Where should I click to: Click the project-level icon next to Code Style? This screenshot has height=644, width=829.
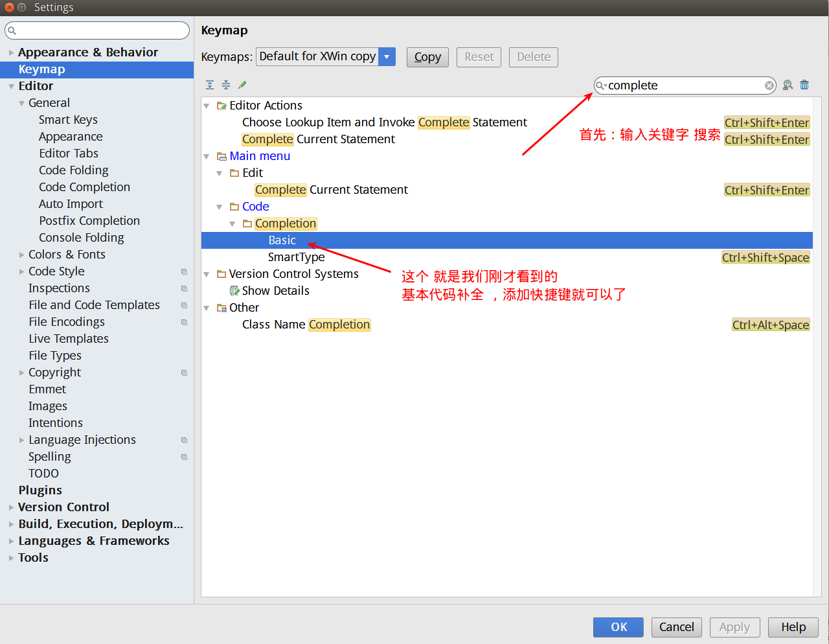184,271
